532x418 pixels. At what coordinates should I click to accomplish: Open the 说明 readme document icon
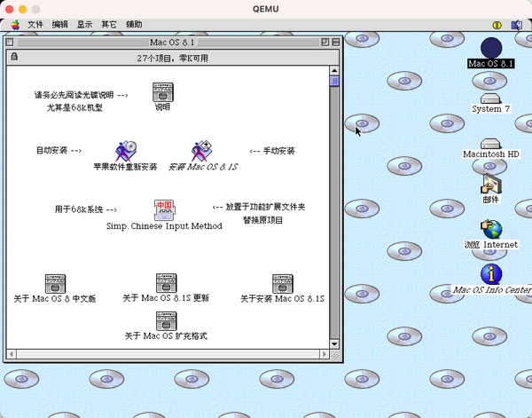[163, 92]
